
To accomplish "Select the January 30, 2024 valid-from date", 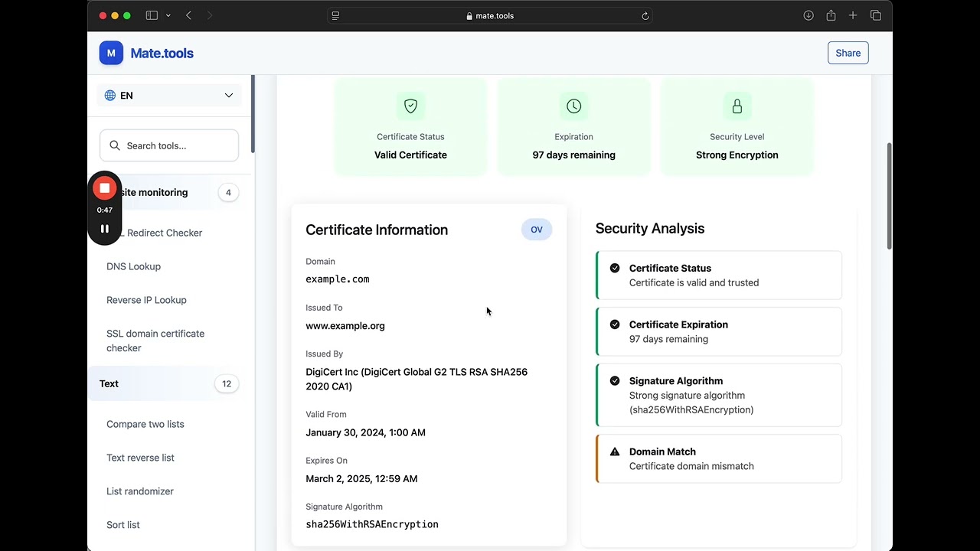I will pos(366,432).
